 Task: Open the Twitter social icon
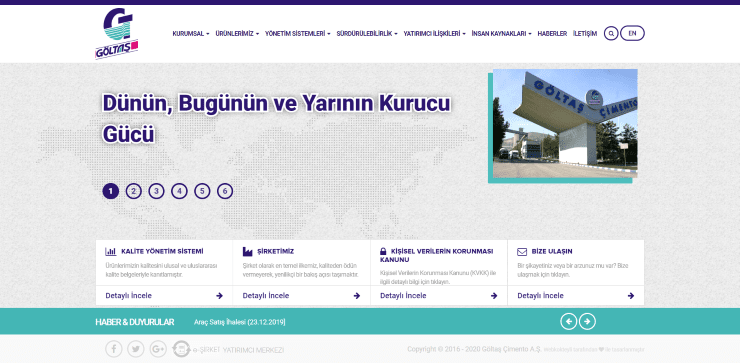click(136, 349)
